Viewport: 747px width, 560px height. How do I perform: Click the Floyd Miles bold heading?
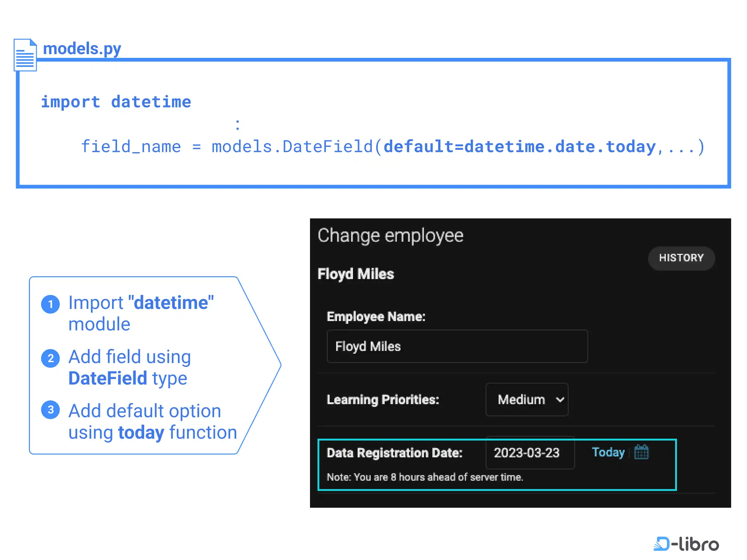click(x=355, y=274)
